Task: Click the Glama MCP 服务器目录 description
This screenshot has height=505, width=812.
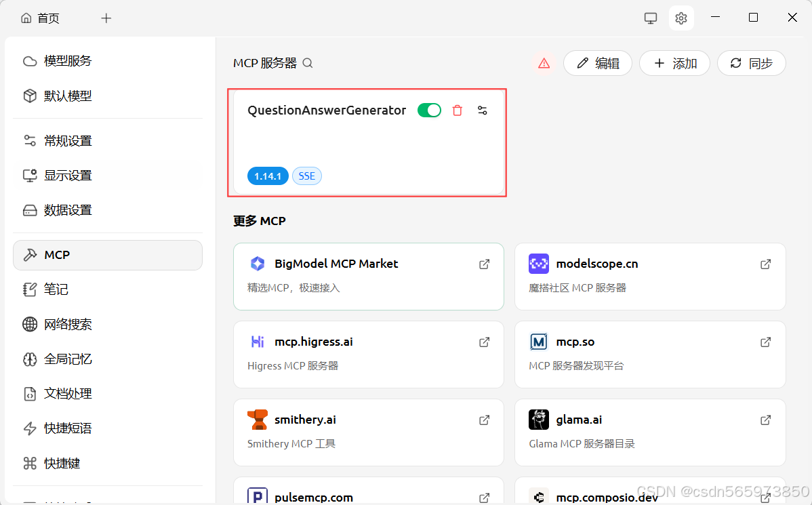Action: coord(582,444)
